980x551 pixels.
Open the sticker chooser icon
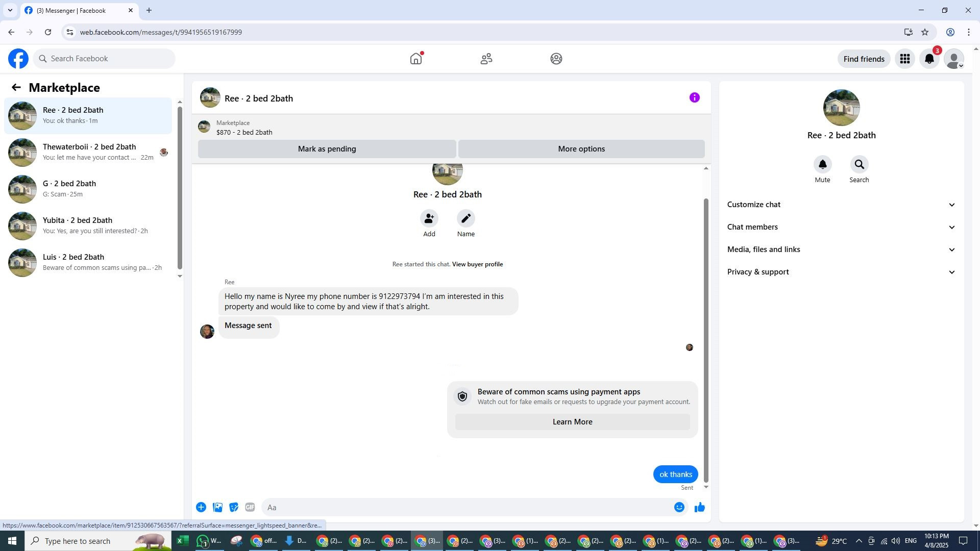[x=234, y=507]
